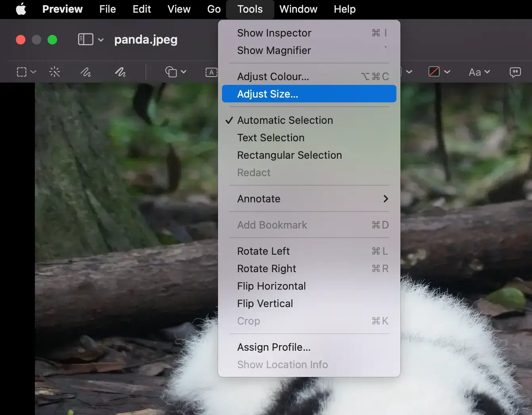Open the border colour swatch
The height and width of the screenshot is (415, 532).
pos(434,71)
